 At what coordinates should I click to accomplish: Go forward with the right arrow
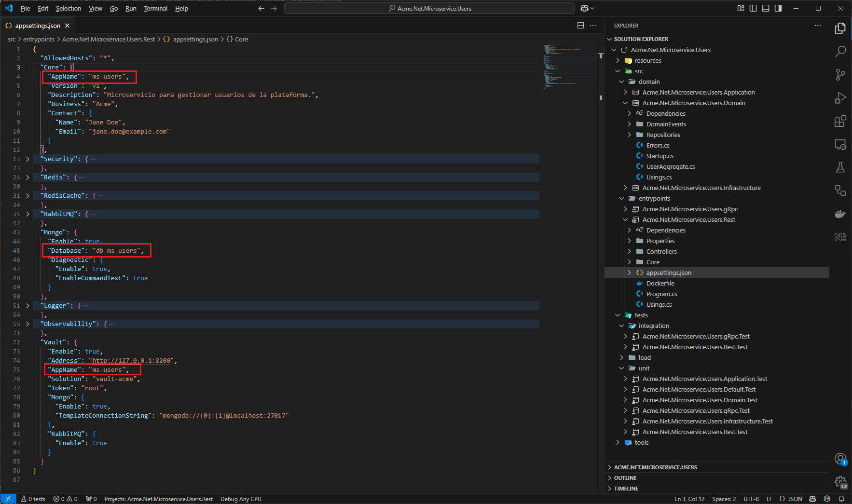[274, 8]
